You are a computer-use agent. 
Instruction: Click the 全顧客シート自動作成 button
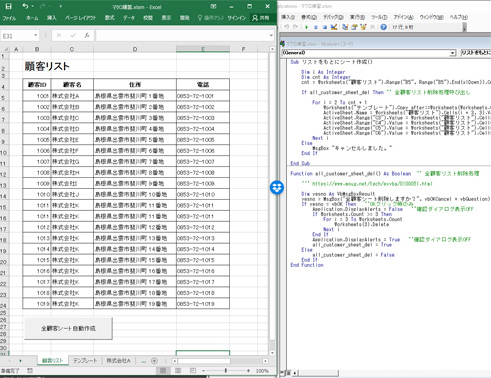[x=68, y=328]
